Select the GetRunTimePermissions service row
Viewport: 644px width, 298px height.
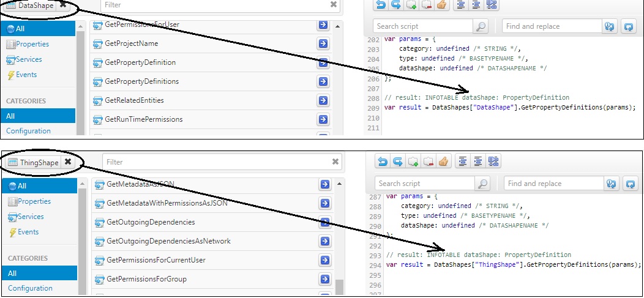pos(211,119)
